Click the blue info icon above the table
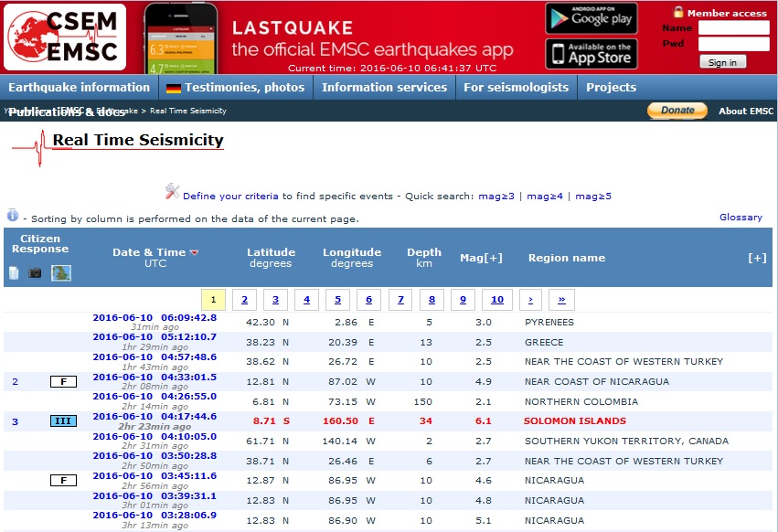The width and height of the screenshot is (778, 532). coord(13,216)
